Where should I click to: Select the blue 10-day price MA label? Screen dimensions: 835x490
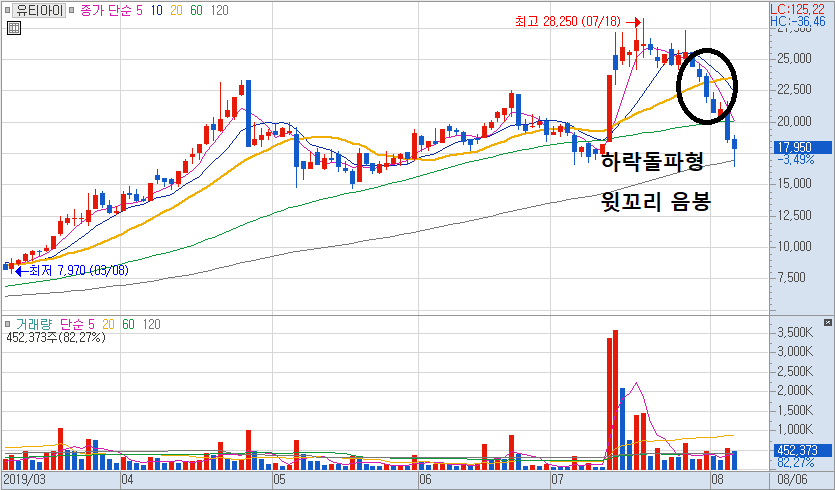point(157,10)
